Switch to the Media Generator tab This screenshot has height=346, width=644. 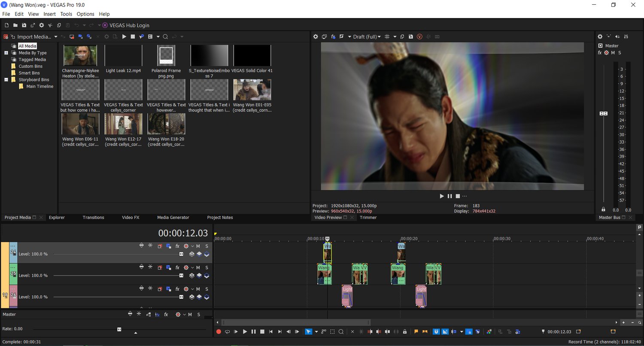[x=173, y=218]
